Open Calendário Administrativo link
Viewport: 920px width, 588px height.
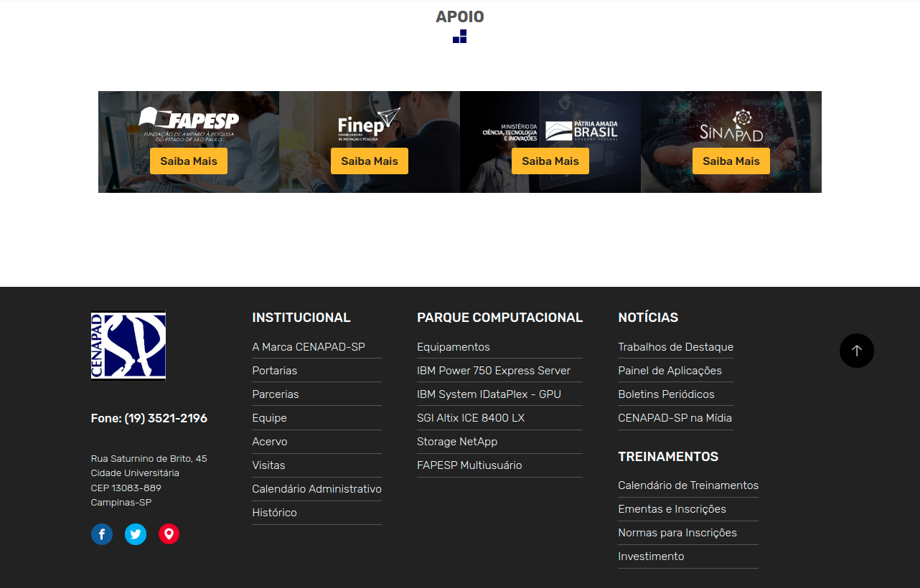(316, 489)
